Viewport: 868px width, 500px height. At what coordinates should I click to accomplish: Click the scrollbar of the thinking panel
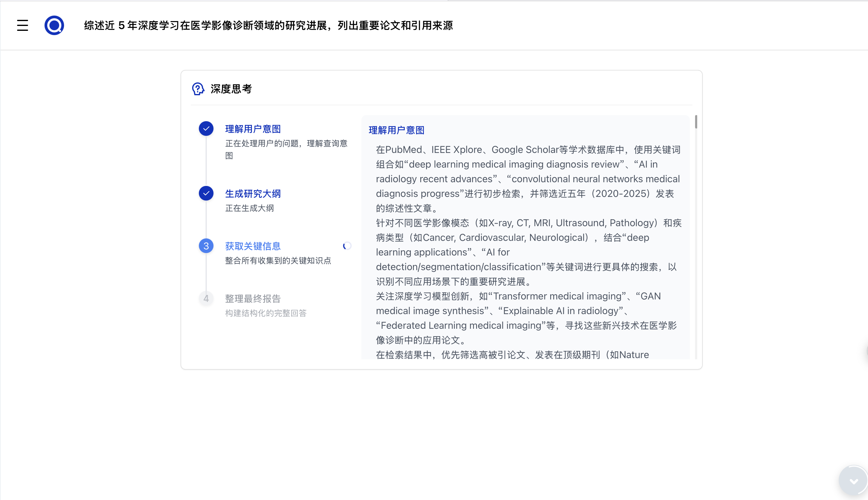click(x=696, y=122)
